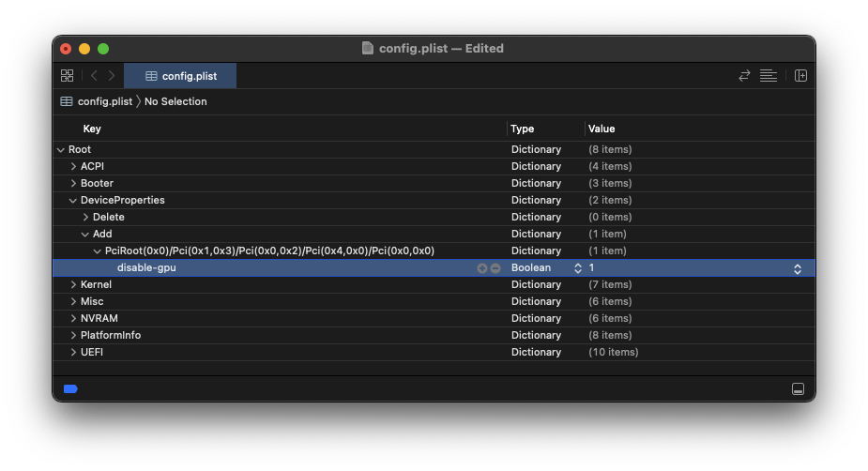Expand the ACPI dictionary
The height and width of the screenshot is (471, 868).
click(73, 167)
